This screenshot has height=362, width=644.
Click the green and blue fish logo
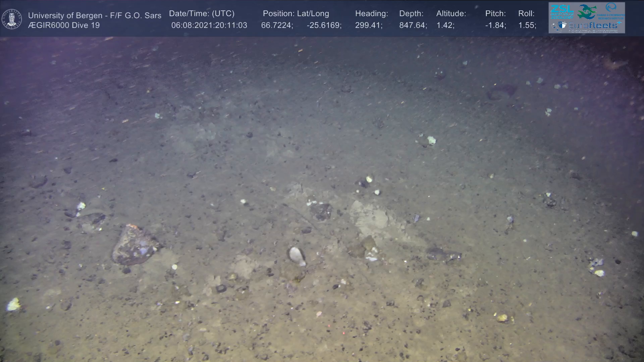[587, 12]
